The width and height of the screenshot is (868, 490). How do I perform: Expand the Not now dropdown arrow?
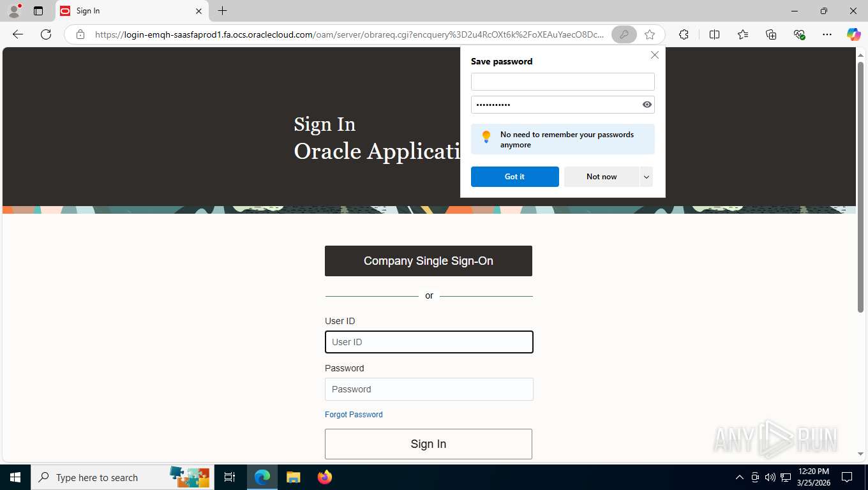pos(646,177)
